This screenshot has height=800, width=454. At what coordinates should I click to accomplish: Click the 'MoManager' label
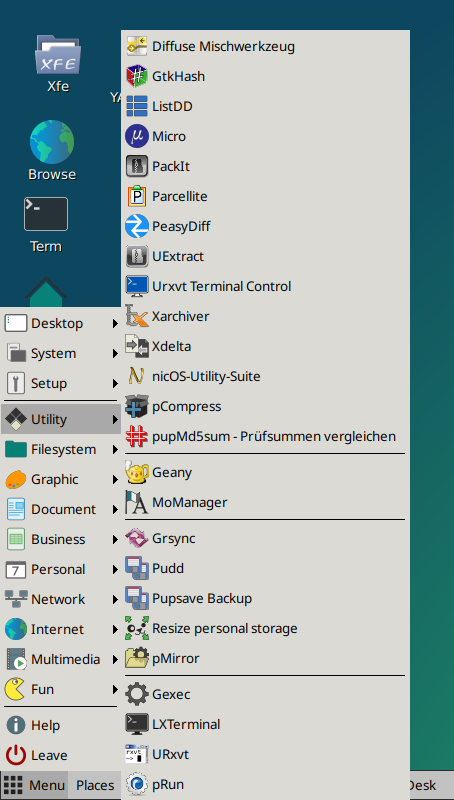click(190, 503)
